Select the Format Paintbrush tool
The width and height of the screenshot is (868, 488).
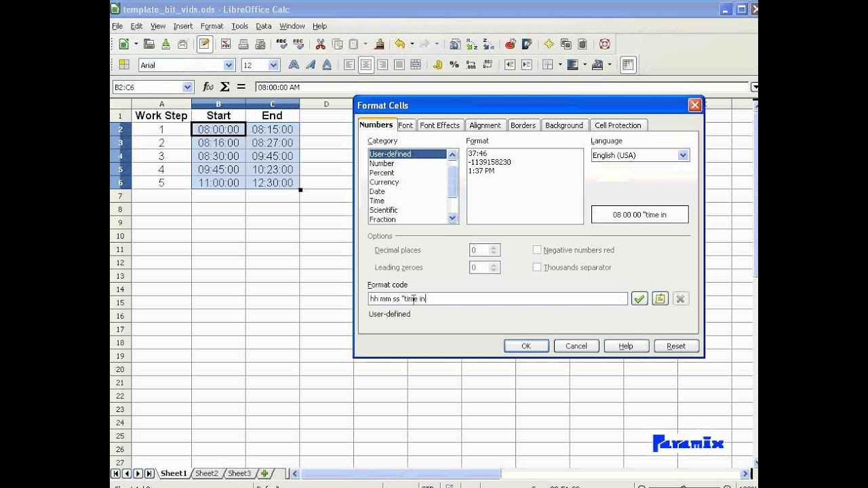click(x=380, y=44)
